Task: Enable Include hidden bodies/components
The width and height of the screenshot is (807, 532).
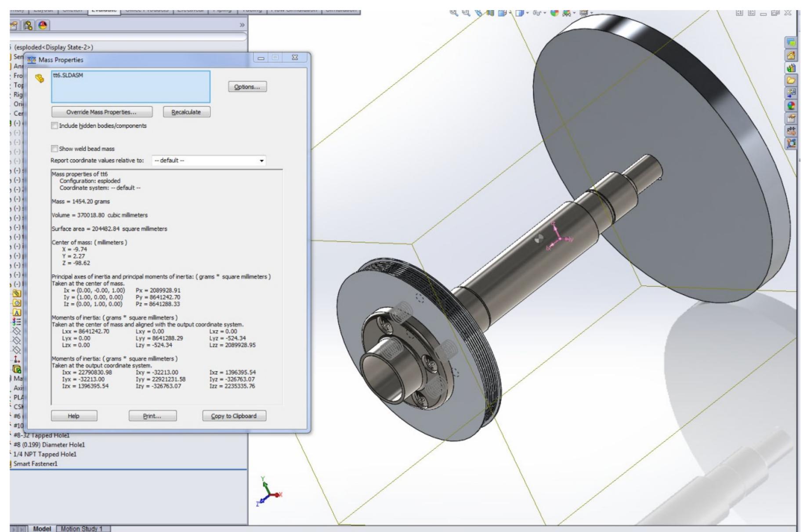Action: (x=54, y=126)
